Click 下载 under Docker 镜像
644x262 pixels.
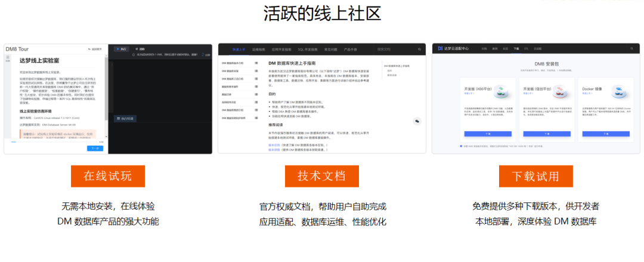click(x=606, y=133)
